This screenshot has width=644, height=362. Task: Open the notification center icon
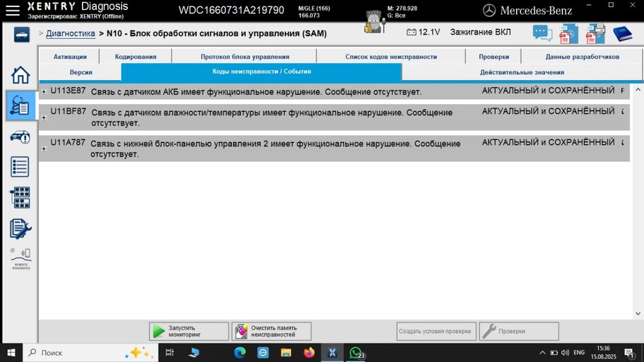pyautogui.click(x=630, y=353)
